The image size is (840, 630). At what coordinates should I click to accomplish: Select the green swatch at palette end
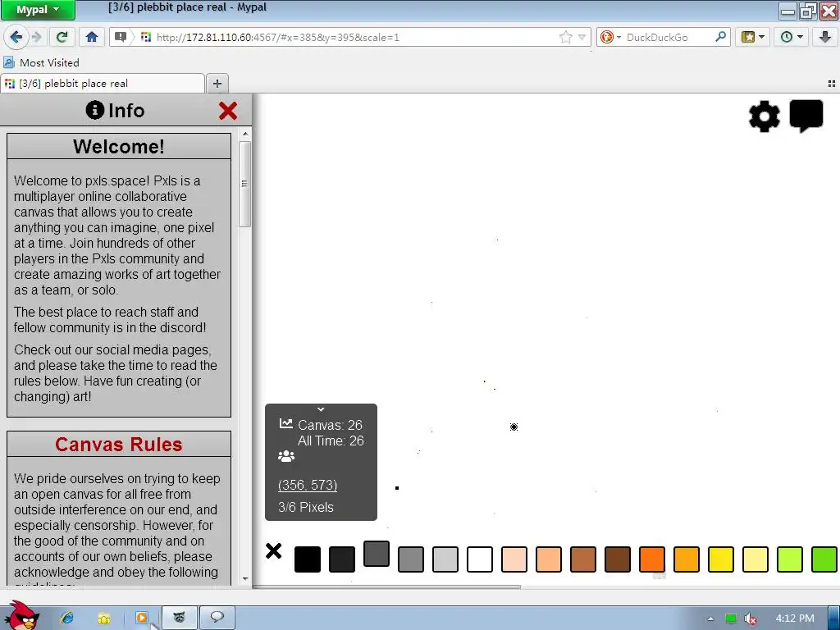pyautogui.click(x=824, y=559)
